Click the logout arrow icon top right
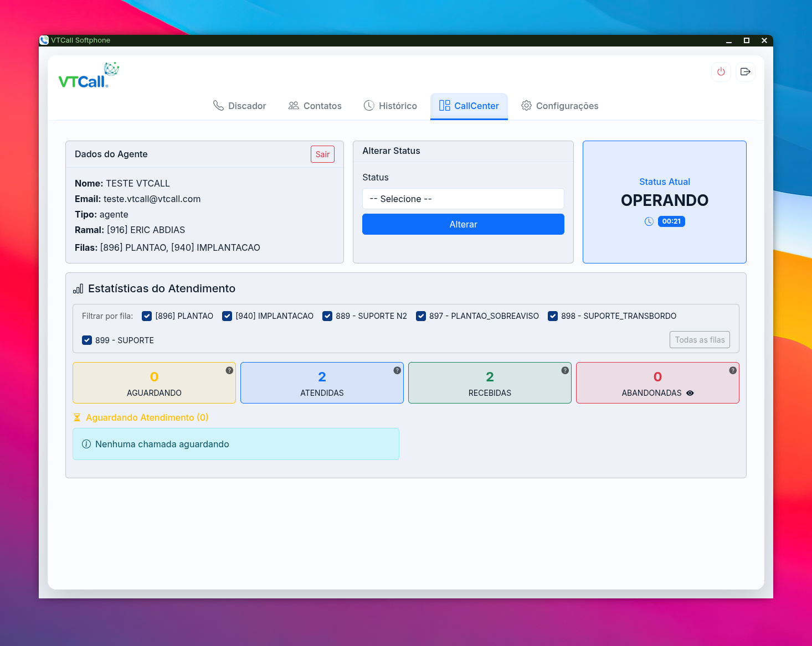Image resolution: width=812 pixels, height=646 pixels. [x=745, y=72]
